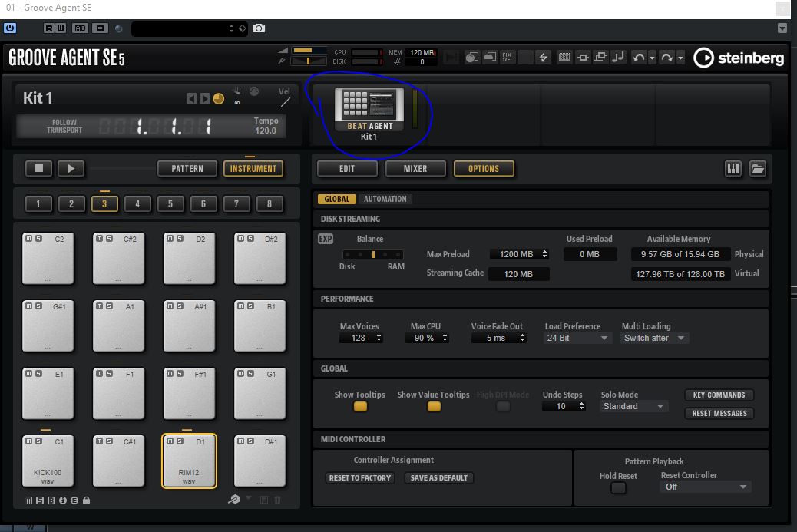The height and width of the screenshot is (532, 797).
Task: Start pattern playback
Action: click(71, 169)
